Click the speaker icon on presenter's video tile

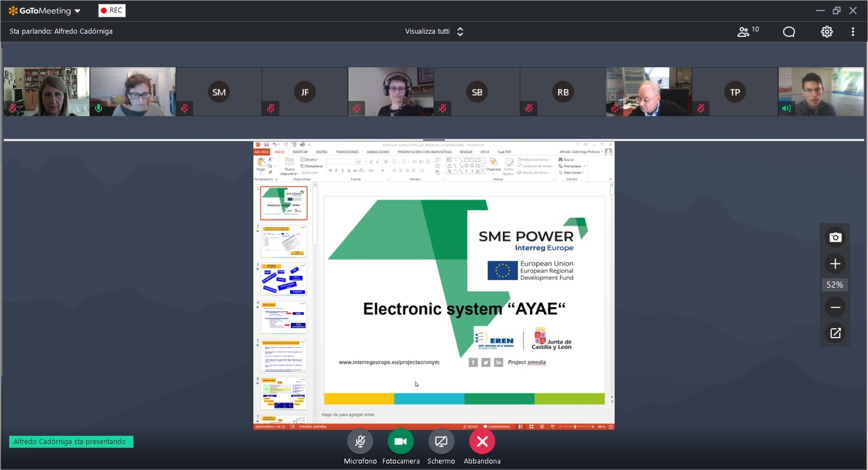coord(787,109)
